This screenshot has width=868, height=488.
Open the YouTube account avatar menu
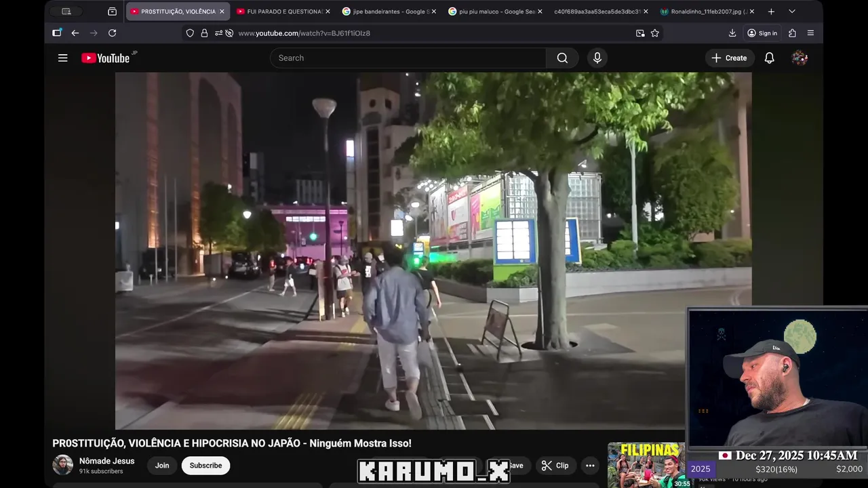pyautogui.click(x=800, y=58)
